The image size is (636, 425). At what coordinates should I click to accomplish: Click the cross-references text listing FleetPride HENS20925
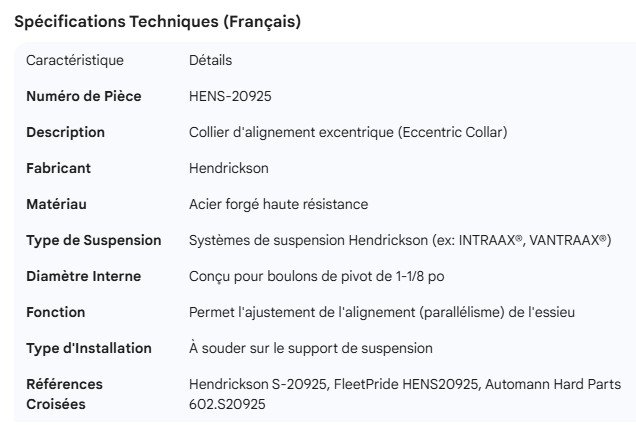[404, 384]
